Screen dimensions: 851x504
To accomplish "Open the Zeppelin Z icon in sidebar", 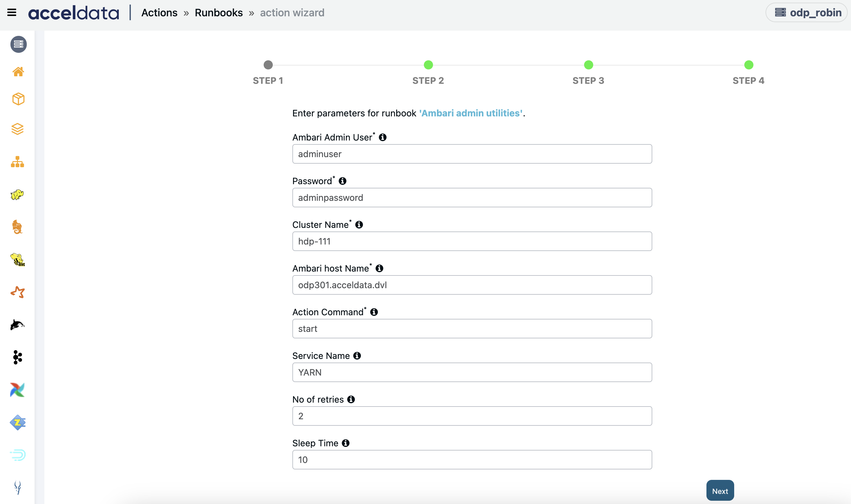I will pyautogui.click(x=18, y=422).
